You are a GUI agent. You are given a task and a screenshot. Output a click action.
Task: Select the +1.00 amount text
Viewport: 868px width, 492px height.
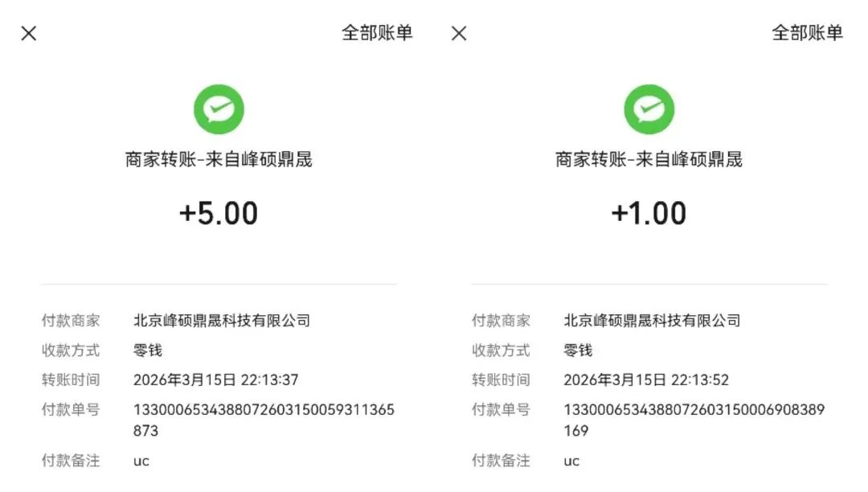coord(649,214)
